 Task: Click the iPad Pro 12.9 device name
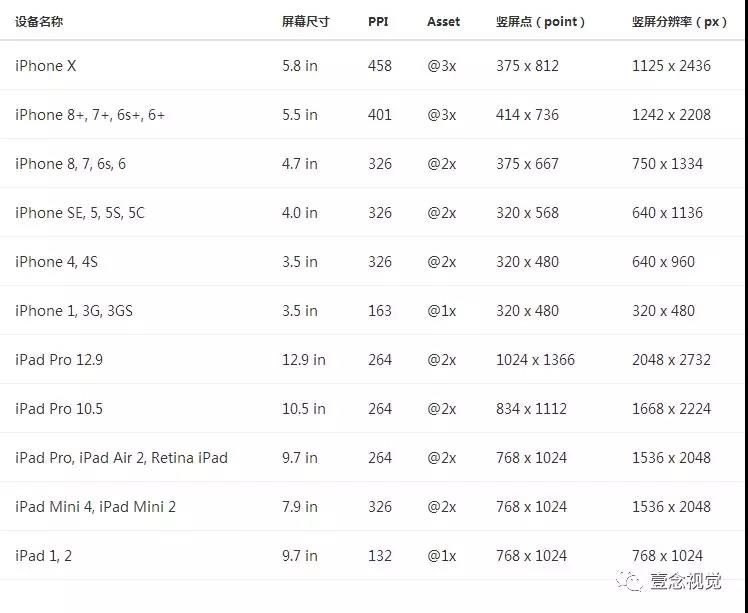[x=59, y=360]
